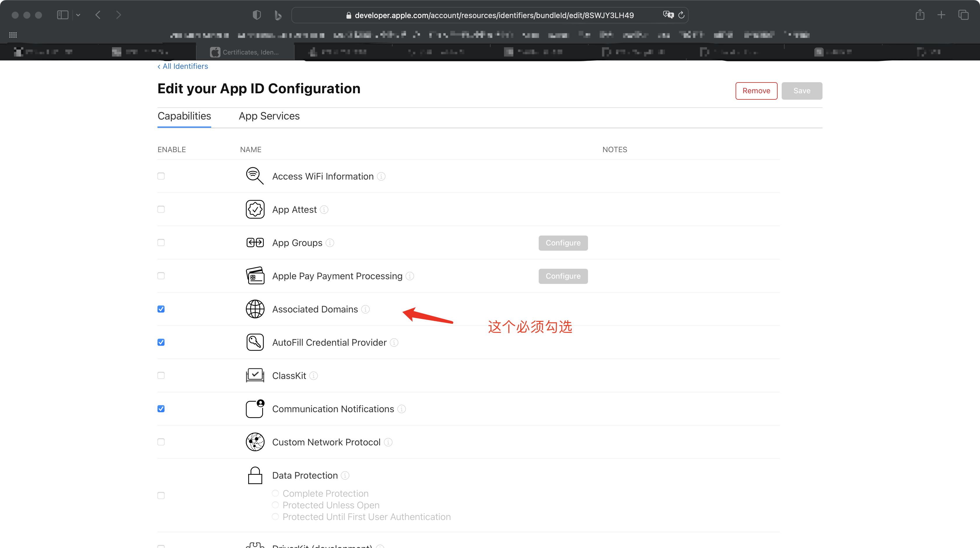Click Safari's Share icon

tap(920, 15)
